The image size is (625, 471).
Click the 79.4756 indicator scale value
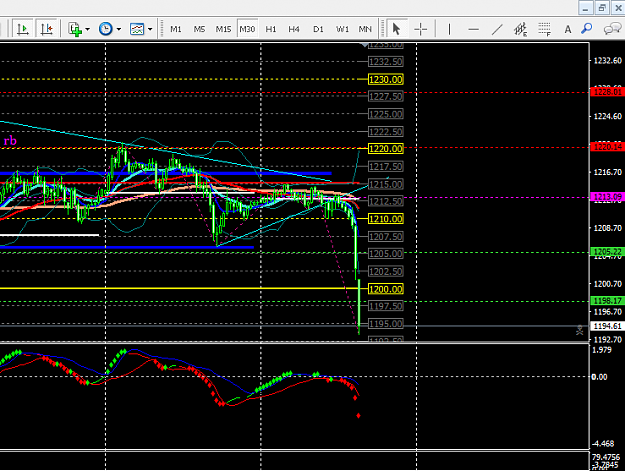tap(606, 457)
